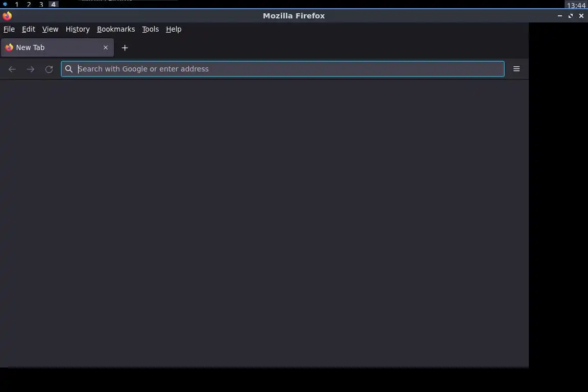The height and width of the screenshot is (392, 588).
Task: Click the 13:44 clock in panel
Action: [x=576, y=5]
